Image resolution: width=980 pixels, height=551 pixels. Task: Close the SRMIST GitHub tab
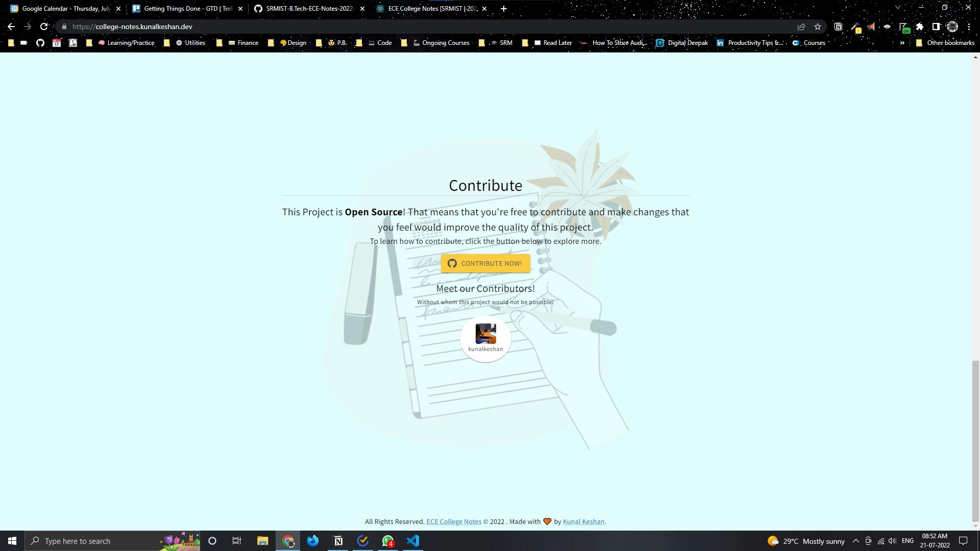pyautogui.click(x=362, y=9)
